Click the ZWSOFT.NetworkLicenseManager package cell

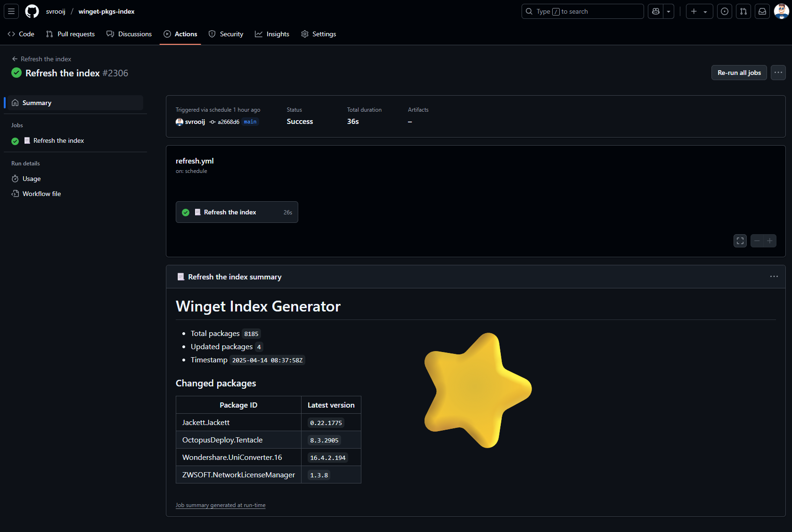point(239,475)
